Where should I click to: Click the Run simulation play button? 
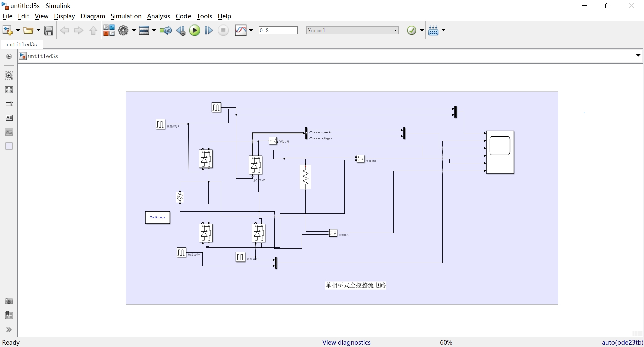[195, 31]
